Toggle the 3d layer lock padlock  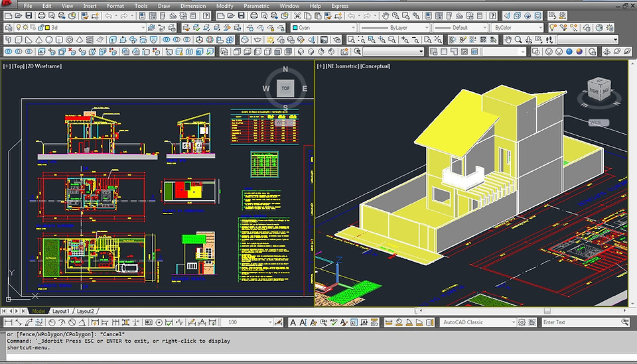[x=40, y=28]
